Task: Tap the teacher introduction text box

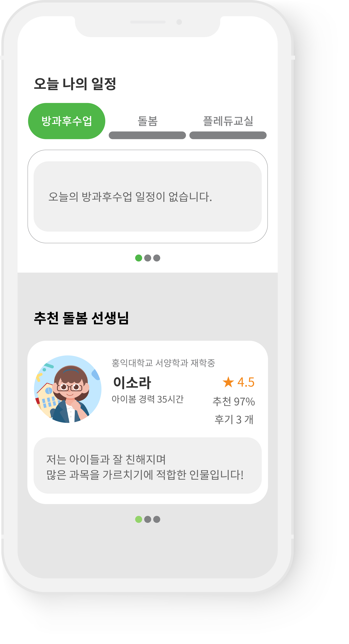Action: [x=148, y=465]
